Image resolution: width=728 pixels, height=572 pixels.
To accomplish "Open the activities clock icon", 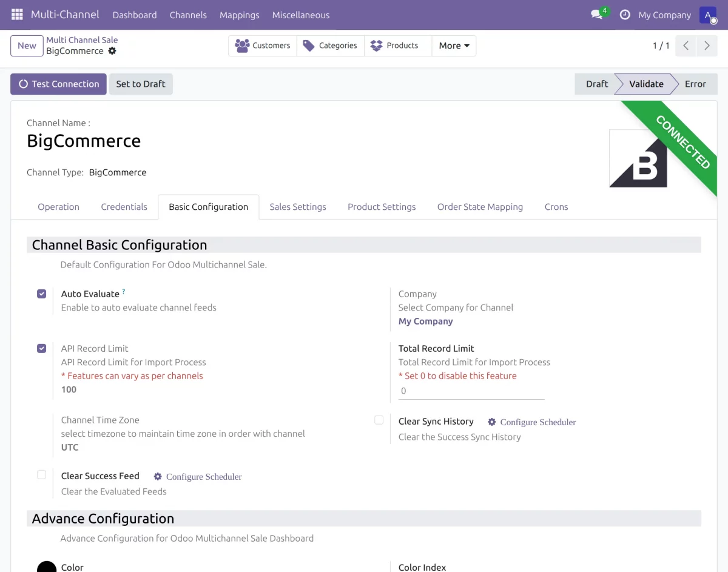I will (625, 15).
